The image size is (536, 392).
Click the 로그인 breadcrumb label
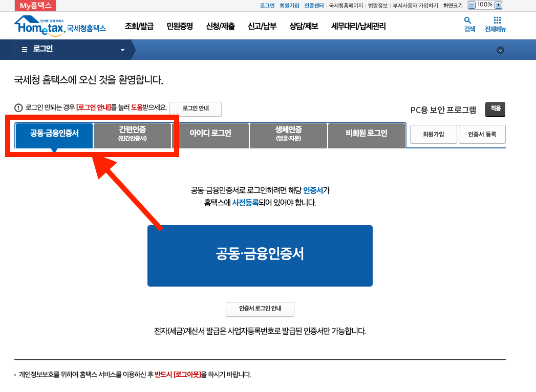click(42, 49)
